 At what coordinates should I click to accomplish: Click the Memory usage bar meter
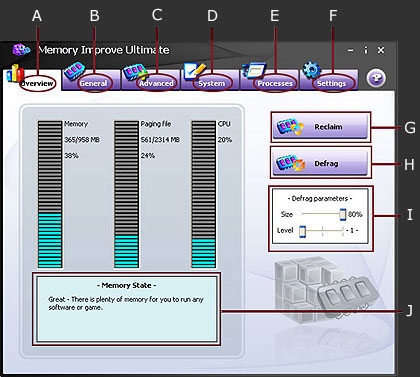coord(50,195)
